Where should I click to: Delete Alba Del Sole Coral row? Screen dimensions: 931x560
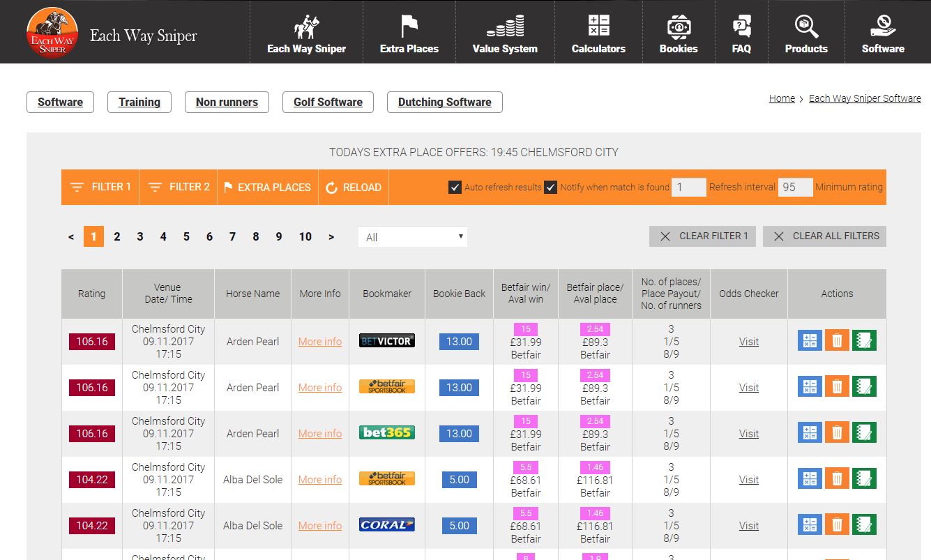click(837, 524)
